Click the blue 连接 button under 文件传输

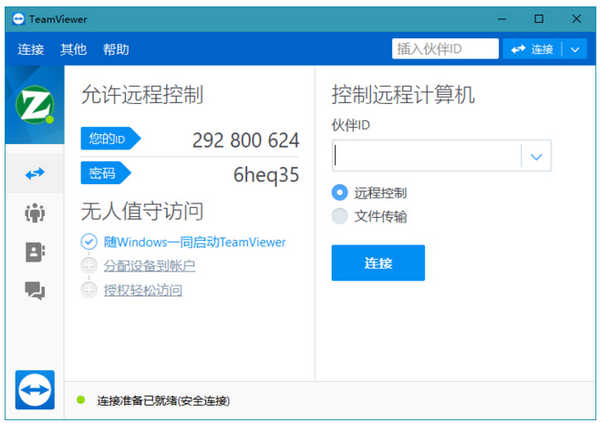[x=378, y=263]
